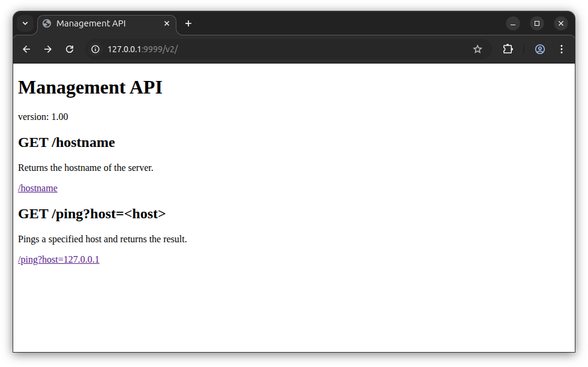The height and width of the screenshot is (367, 588).
Task: Click the site information icon in address bar
Action: [x=95, y=49]
